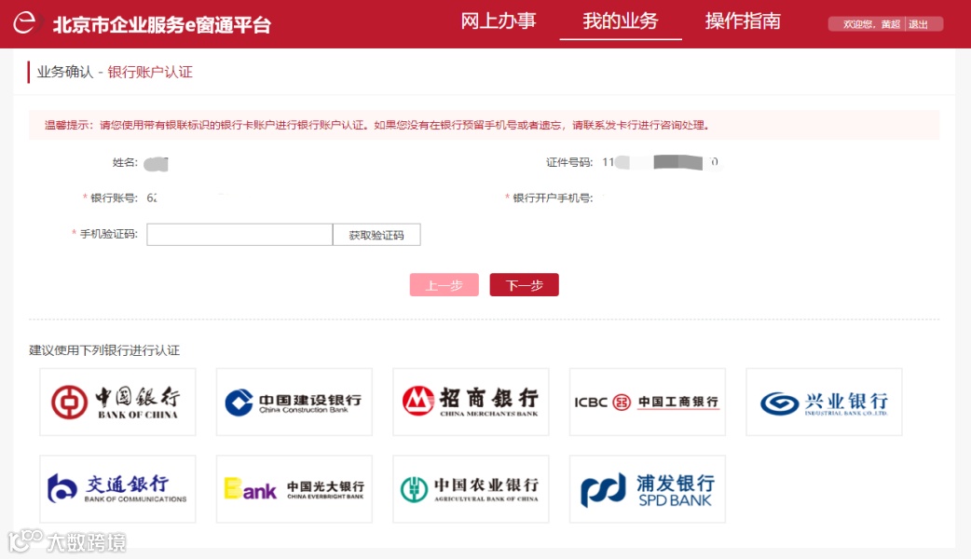
Task: Click the 建议使用下列银行进行认证 text
Action: [x=104, y=350]
